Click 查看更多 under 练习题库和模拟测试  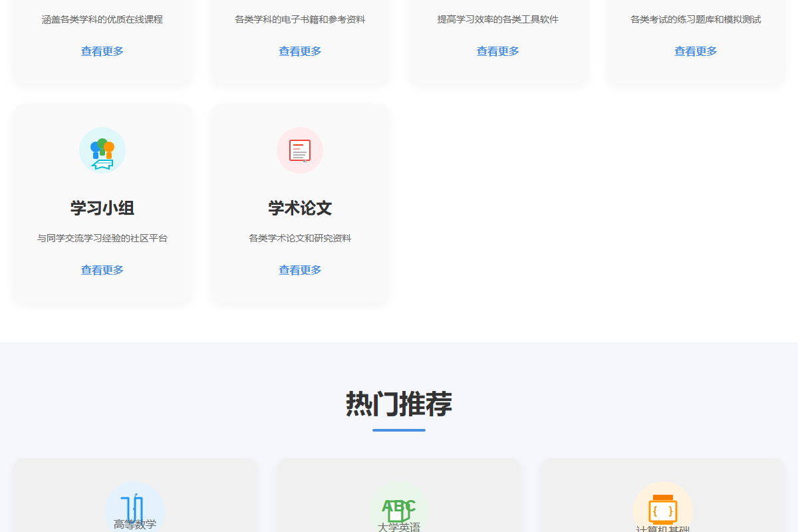[695, 51]
